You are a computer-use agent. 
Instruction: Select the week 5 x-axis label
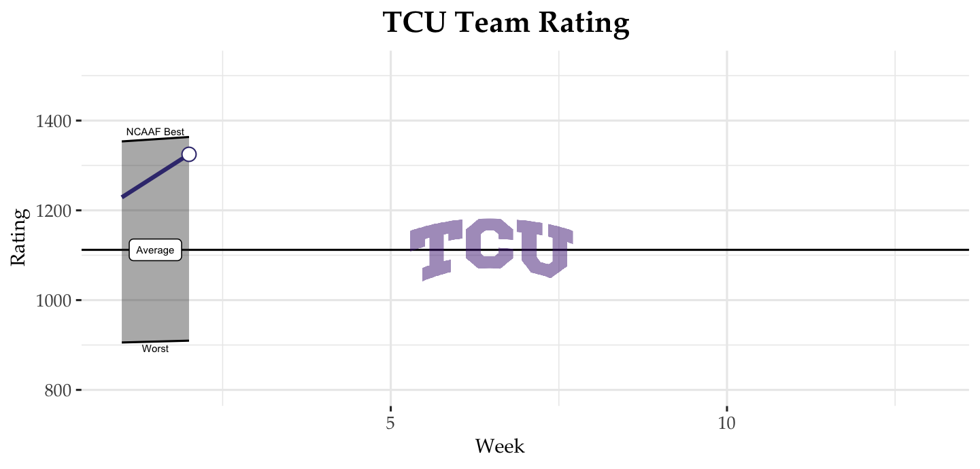[390, 423]
